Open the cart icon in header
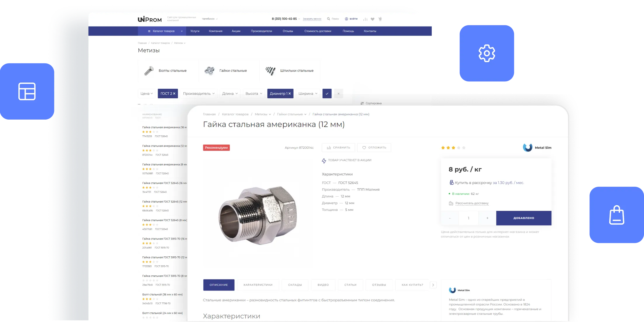The image size is (644, 322). tap(380, 19)
